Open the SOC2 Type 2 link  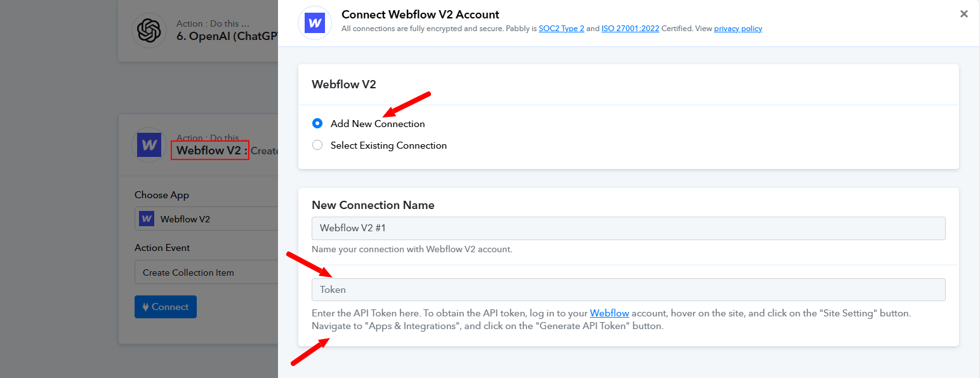tap(562, 29)
